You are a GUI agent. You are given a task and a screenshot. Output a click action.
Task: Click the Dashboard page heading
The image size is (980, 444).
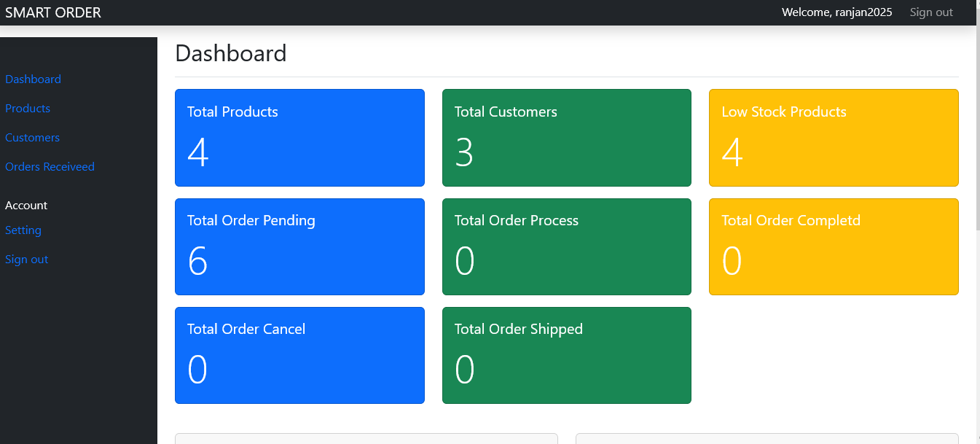tap(230, 52)
